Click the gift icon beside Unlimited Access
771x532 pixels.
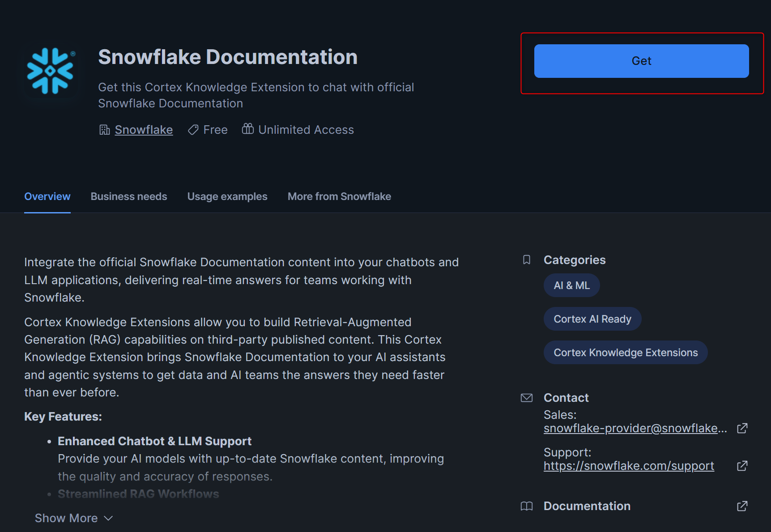247,129
